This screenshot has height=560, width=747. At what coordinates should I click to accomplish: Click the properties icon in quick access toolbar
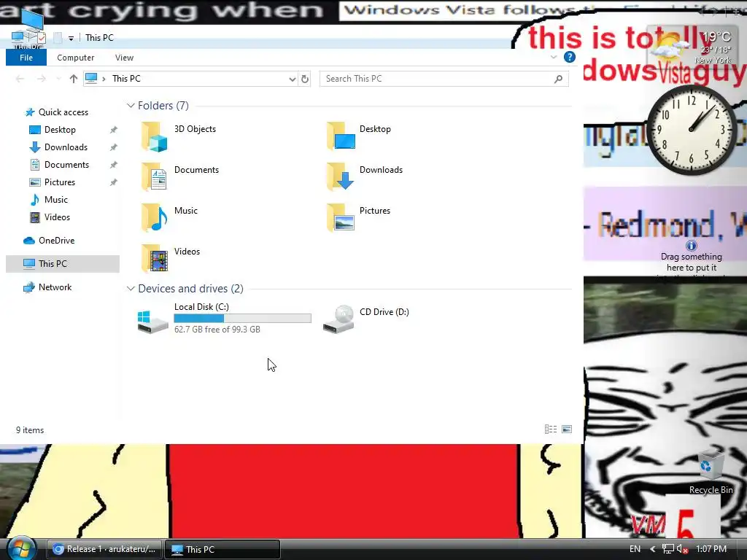coord(42,38)
